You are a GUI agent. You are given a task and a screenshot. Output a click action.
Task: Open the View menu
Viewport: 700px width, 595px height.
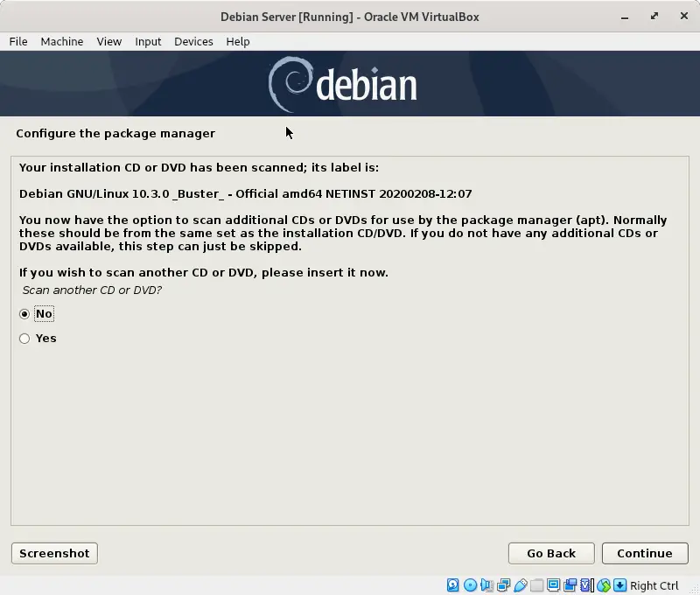pyautogui.click(x=108, y=41)
